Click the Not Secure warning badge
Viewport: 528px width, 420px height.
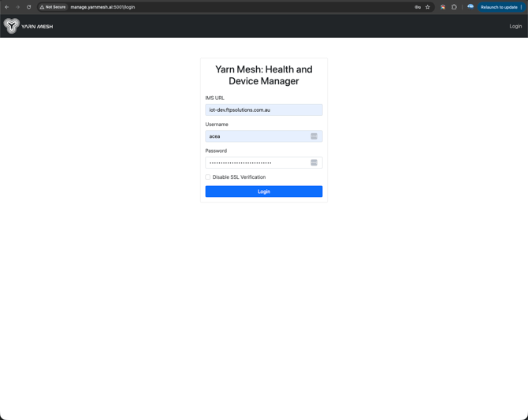[x=53, y=7]
